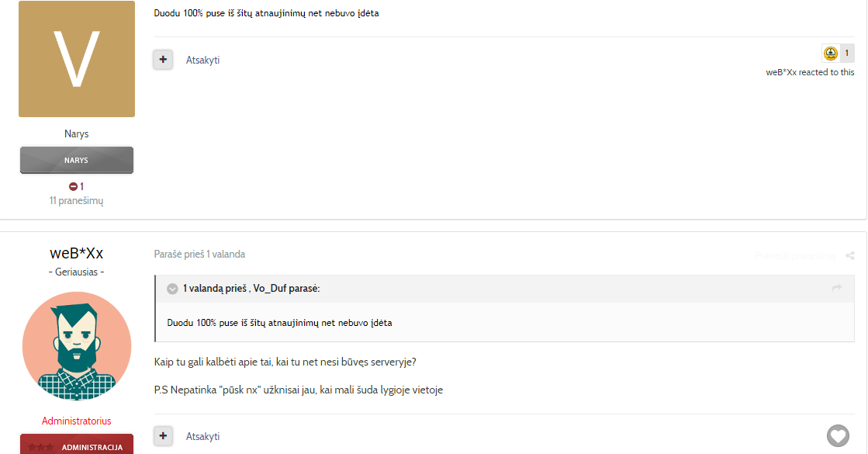Open the '11 pranešimų' post count link
The height and width of the screenshot is (454, 868).
[76, 200]
